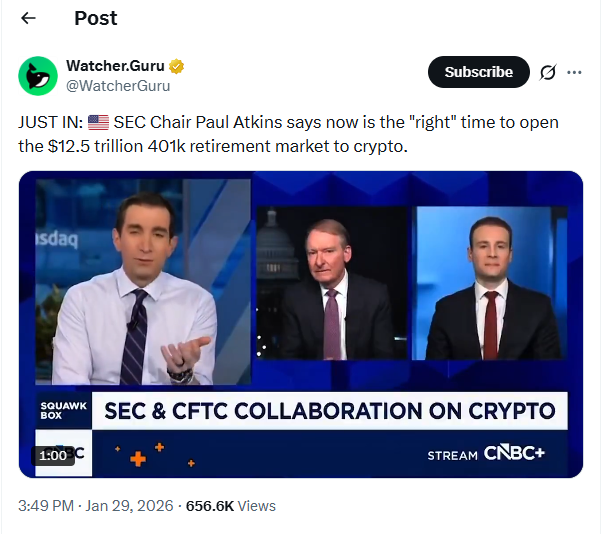This screenshot has width=601, height=534.
Task: Click the gold verified badge
Action: 175,67
